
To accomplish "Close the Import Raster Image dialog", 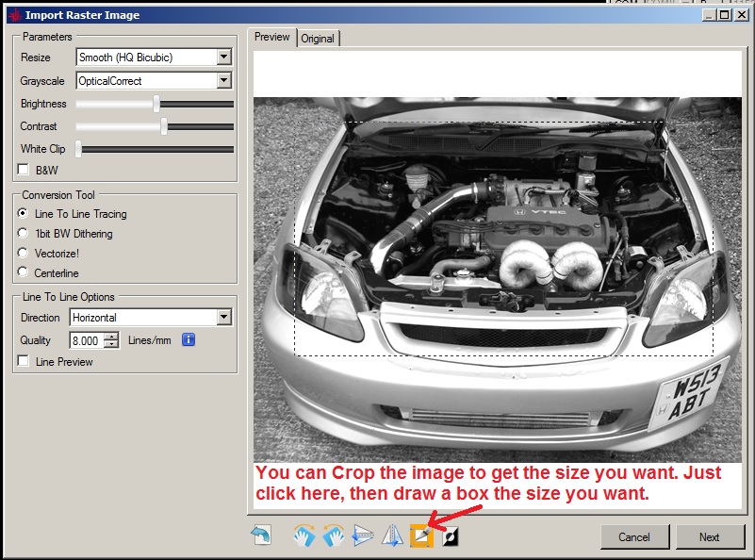I will [742, 15].
